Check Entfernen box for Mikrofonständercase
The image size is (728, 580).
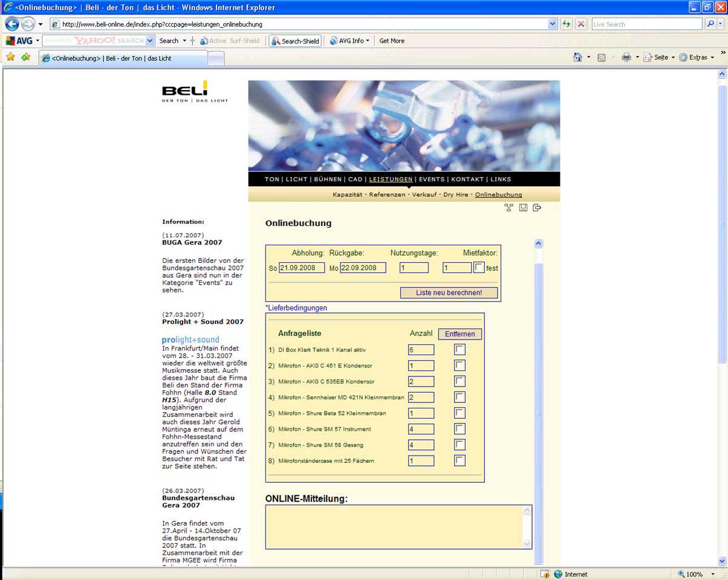(460, 460)
